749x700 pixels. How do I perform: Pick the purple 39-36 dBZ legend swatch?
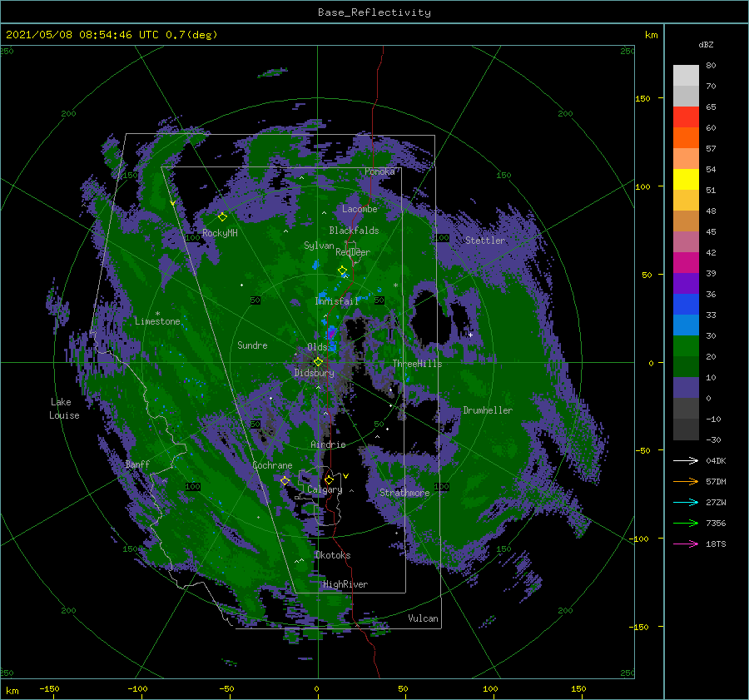[686, 284]
